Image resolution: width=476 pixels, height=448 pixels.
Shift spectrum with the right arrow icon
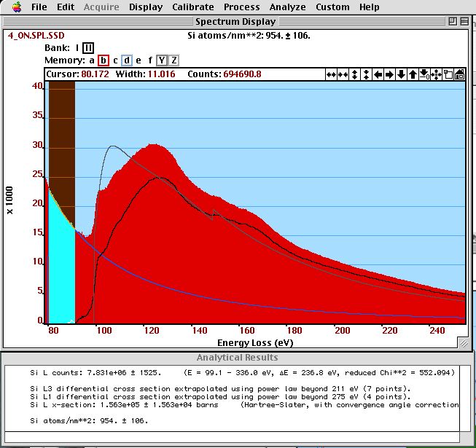(x=389, y=74)
